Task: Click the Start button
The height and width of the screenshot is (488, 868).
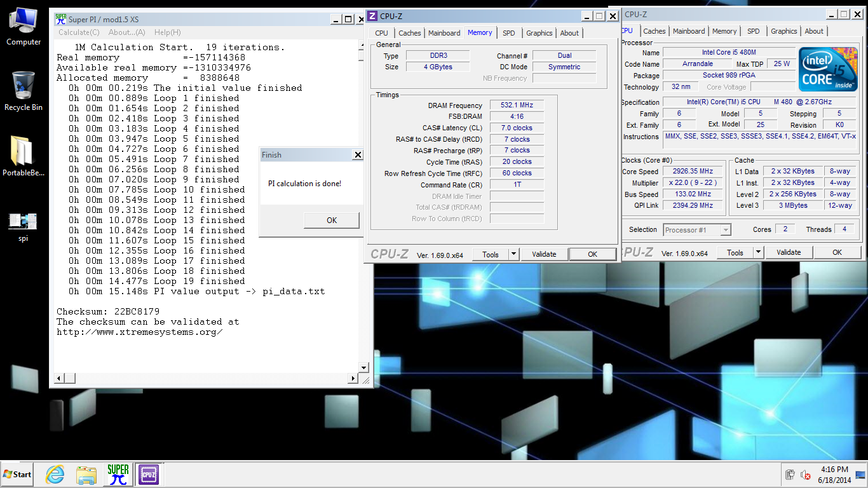Action: click(17, 474)
